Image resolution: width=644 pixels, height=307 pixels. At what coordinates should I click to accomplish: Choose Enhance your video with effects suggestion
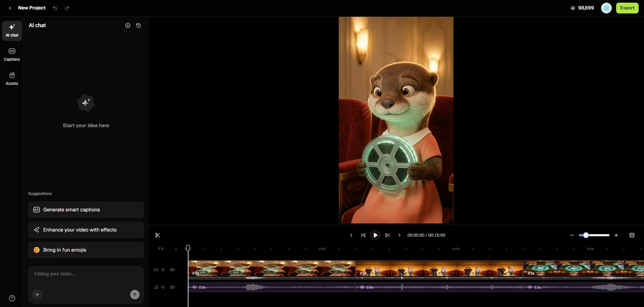(86, 230)
